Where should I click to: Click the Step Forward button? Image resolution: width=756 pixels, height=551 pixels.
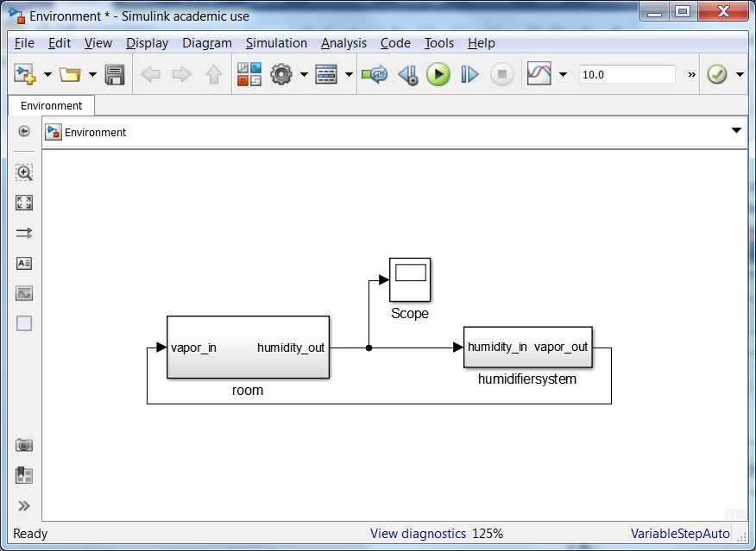469,75
